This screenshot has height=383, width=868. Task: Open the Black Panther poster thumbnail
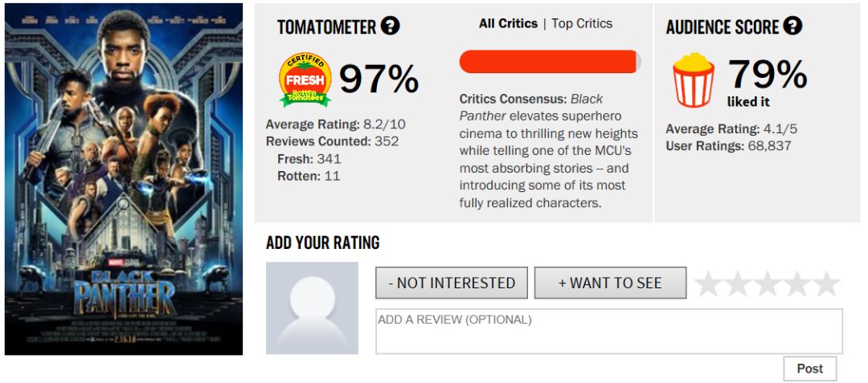124,179
